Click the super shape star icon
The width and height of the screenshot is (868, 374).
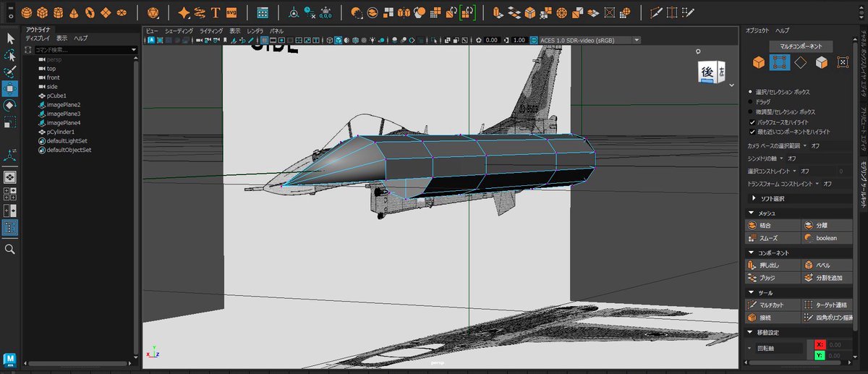184,12
